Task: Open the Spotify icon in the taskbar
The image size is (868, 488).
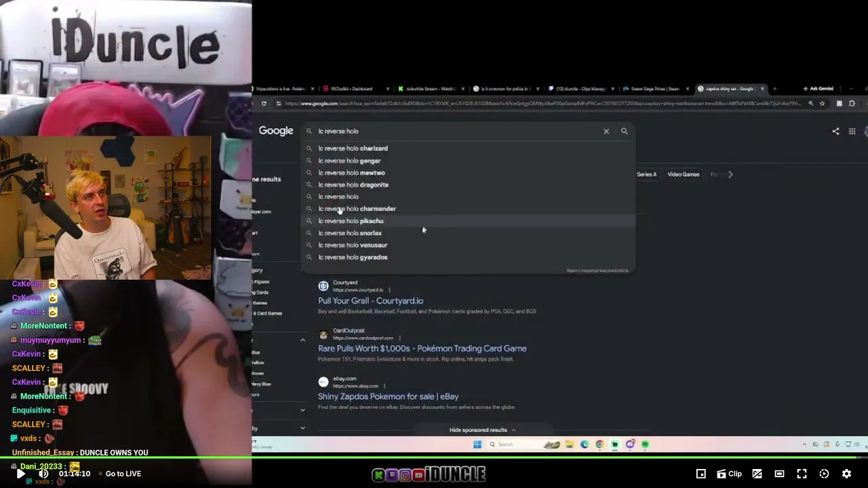Action: click(x=645, y=445)
